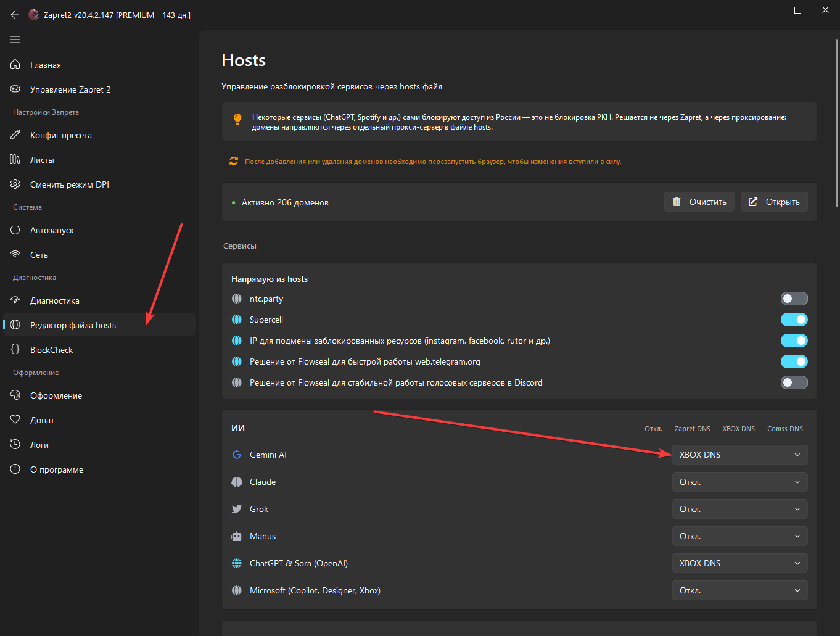840x636 pixels.
Task: Click the globe icon beside ntc.party
Action: click(237, 299)
